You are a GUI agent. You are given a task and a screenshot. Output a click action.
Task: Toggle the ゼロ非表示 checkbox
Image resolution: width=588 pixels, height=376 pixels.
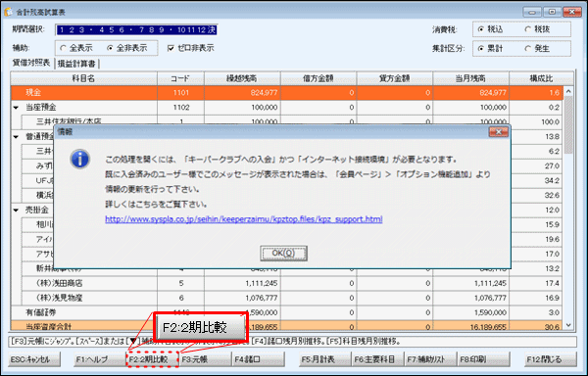[171, 48]
